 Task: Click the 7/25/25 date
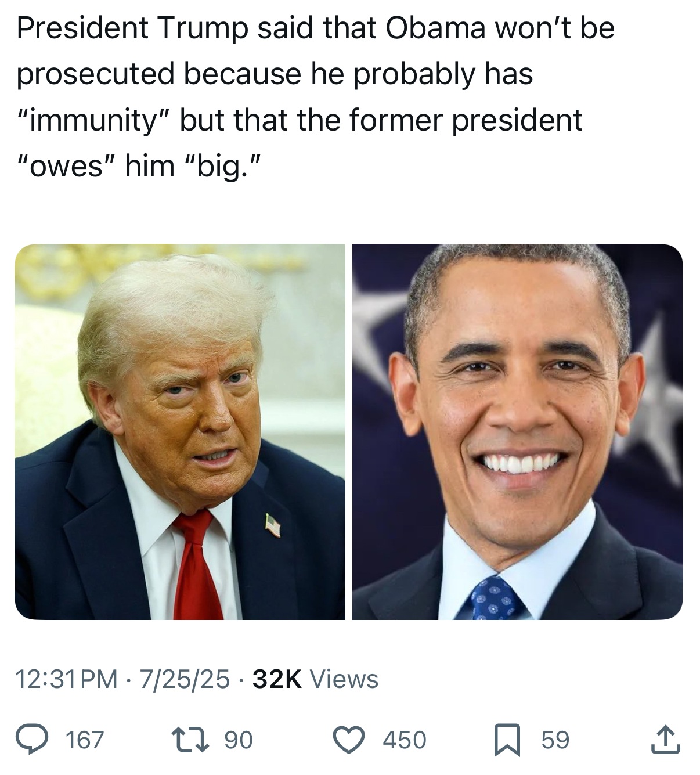(x=184, y=679)
